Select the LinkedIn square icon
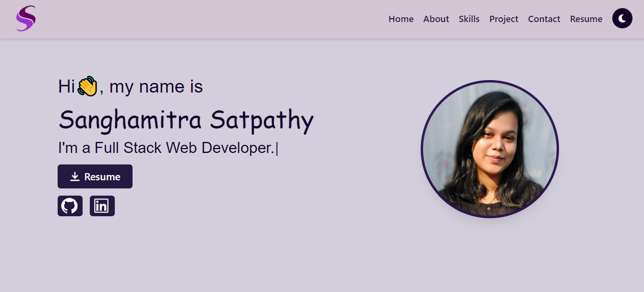This screenshot has height=292, width=644. [x=102, y=206]
